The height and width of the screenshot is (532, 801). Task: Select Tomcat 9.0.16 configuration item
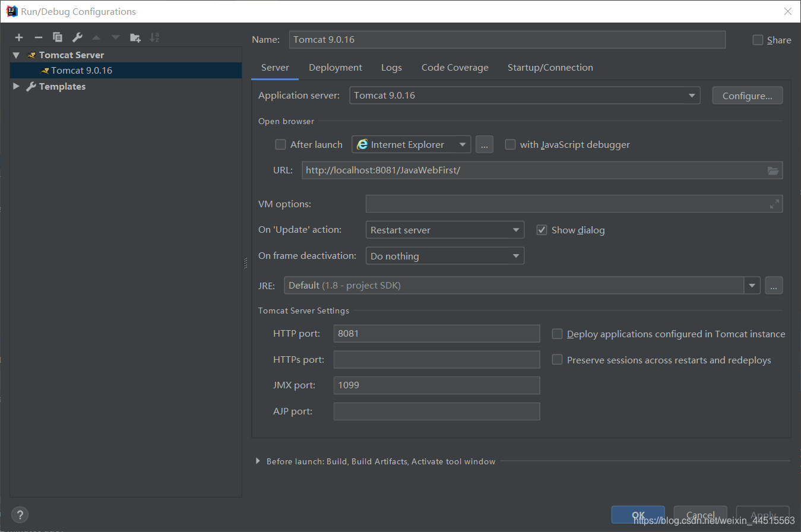pos(126,70)
